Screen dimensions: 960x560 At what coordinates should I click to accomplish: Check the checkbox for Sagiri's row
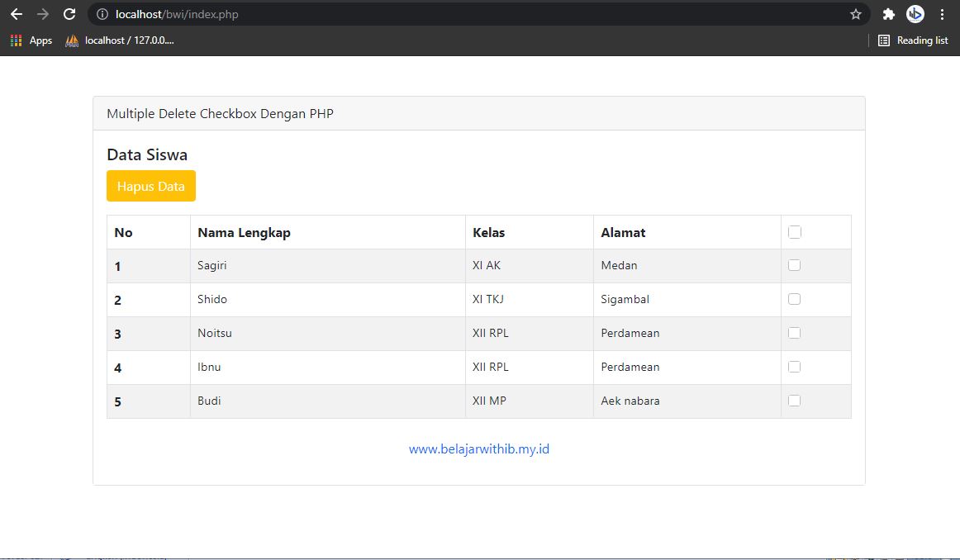tap(794, 265)
